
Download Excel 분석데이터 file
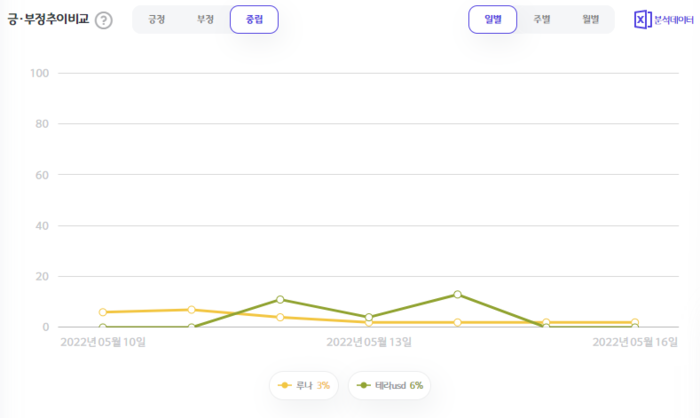[664, 20]
